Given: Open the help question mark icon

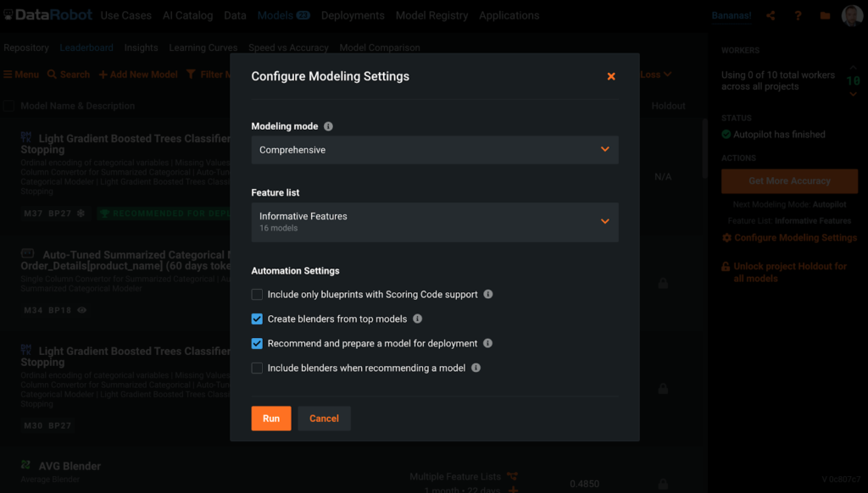Looking at the screenshot, I should [798, 15].
